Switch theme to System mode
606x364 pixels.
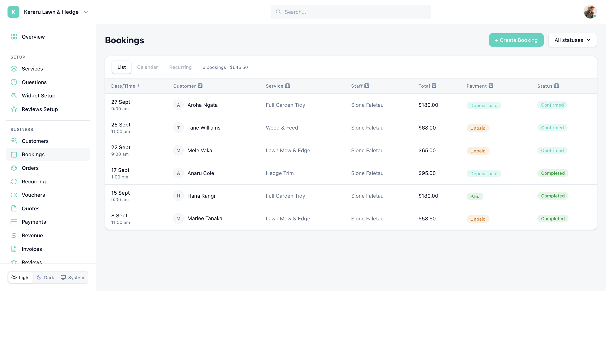(73, 277)
